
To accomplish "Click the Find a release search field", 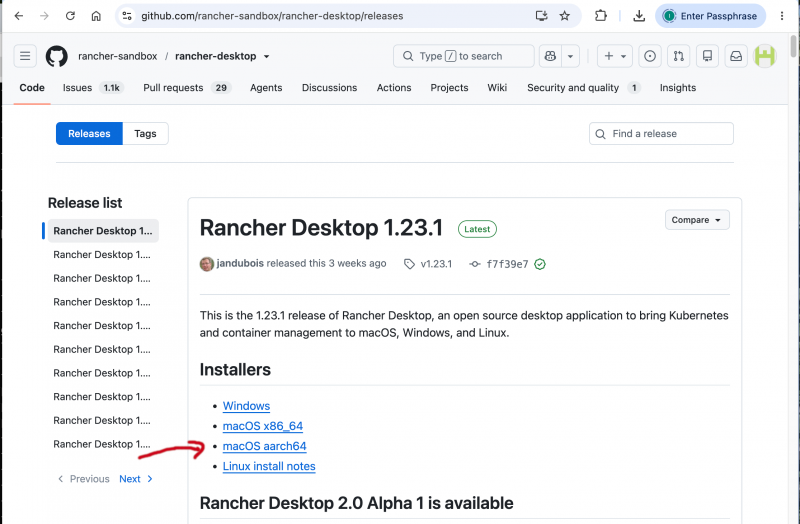I will (661, 134).
